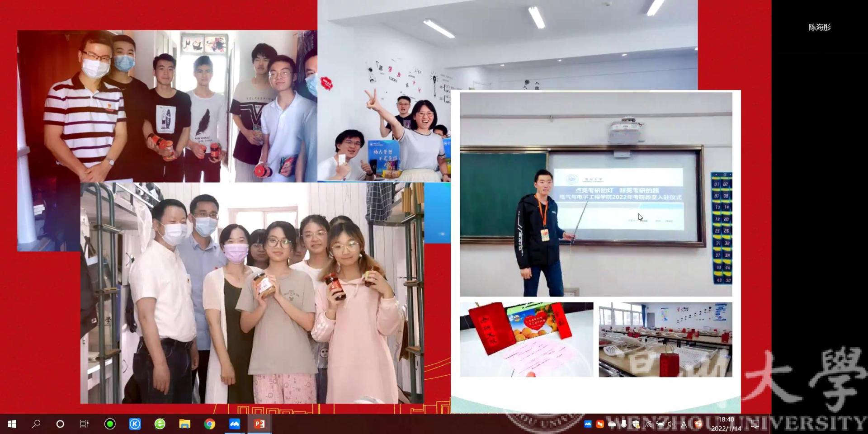This screenshot has width=868, height=434.
Task: Click the OneDrive cloud tray icon
Action: point(612,424)
